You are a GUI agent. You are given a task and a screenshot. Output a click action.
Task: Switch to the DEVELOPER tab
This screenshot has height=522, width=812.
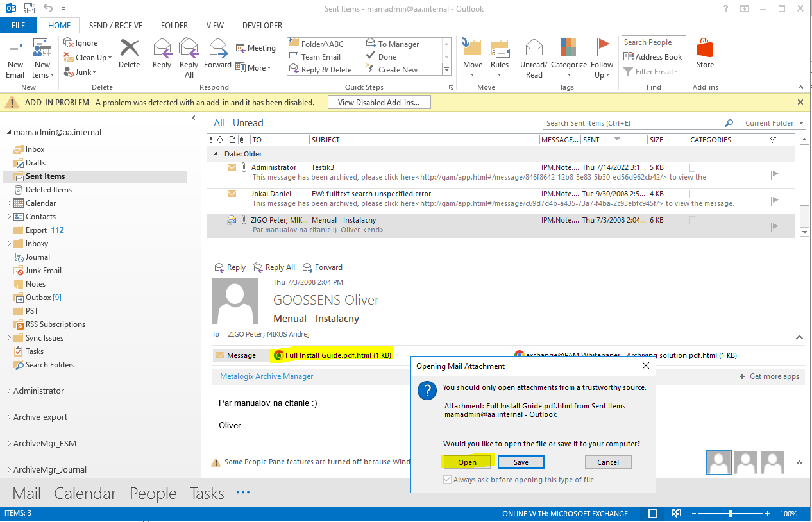pos(262,26)
